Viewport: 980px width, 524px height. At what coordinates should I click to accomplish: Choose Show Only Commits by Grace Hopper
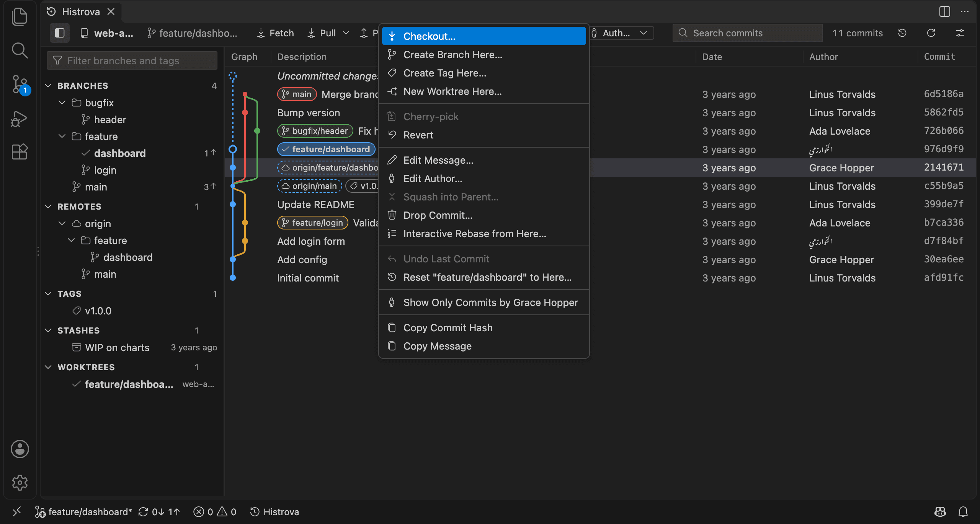[484, 303]
